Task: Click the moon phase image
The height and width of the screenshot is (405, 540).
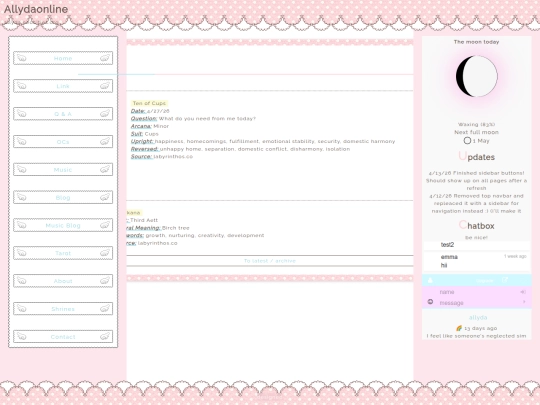Action: (477, 76)
